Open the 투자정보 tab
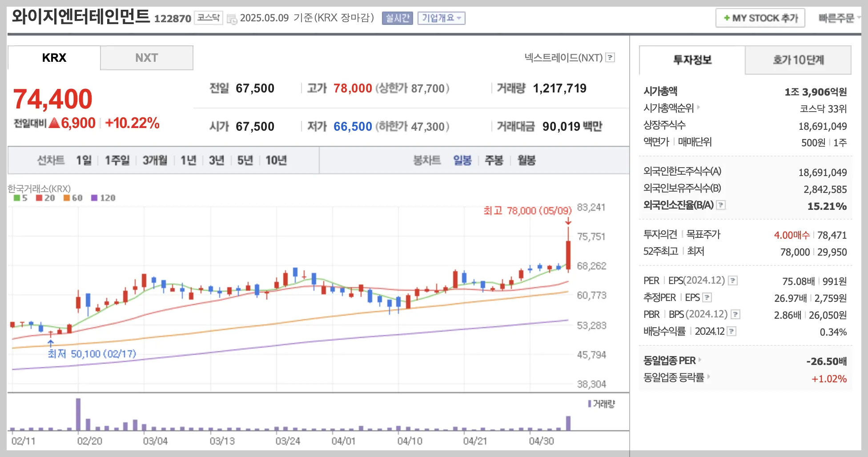 692,60
